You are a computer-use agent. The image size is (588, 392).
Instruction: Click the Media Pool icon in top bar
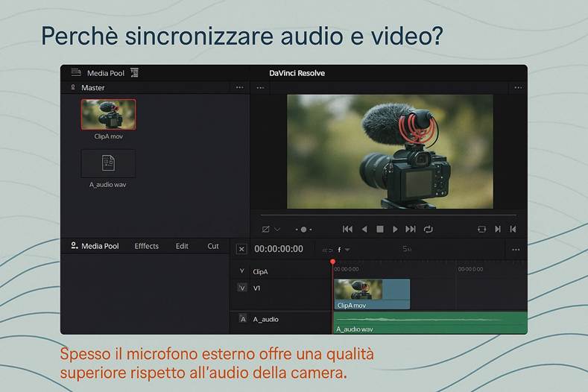pos(76,72)
